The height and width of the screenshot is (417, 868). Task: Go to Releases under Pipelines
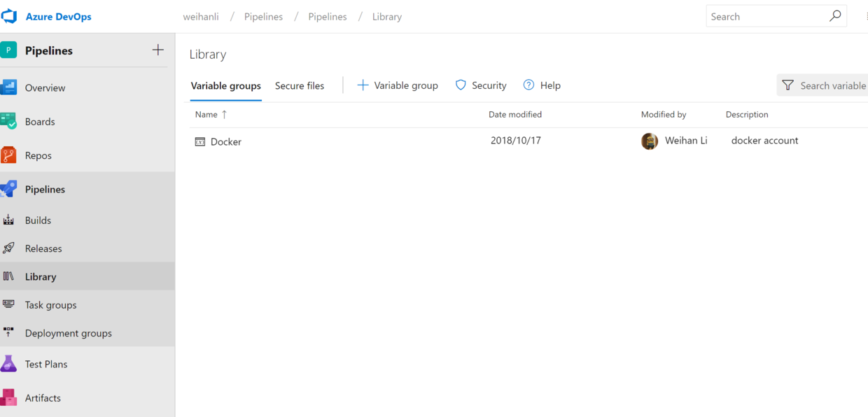click(x=43, y=248)
